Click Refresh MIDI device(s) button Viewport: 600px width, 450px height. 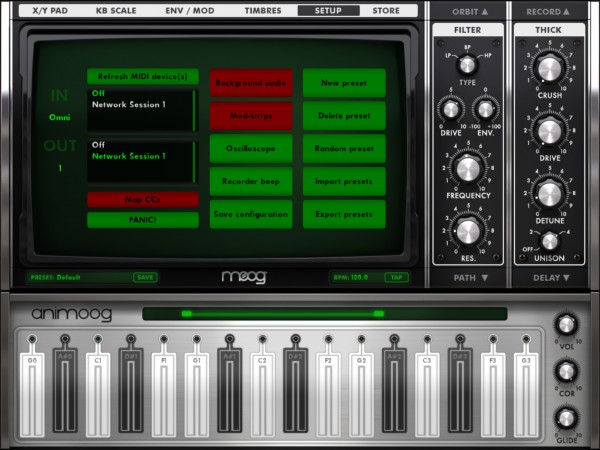coord(143,76)
